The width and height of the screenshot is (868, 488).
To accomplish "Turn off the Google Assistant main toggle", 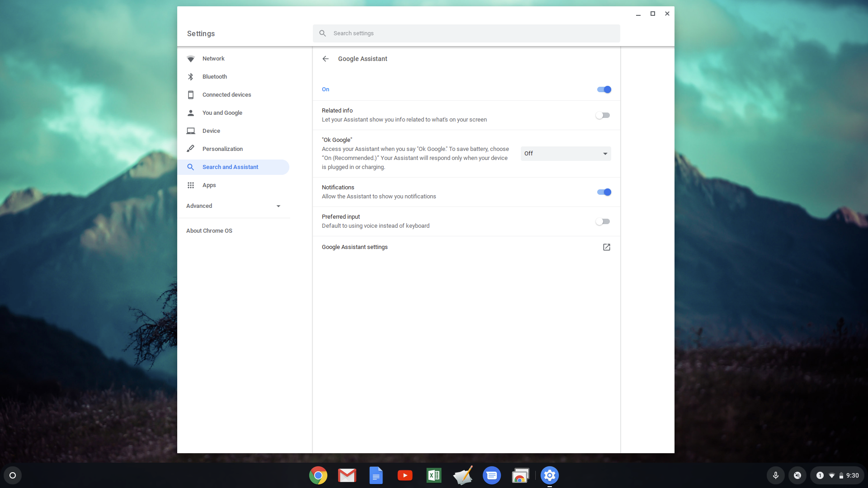I will (604, 89).
